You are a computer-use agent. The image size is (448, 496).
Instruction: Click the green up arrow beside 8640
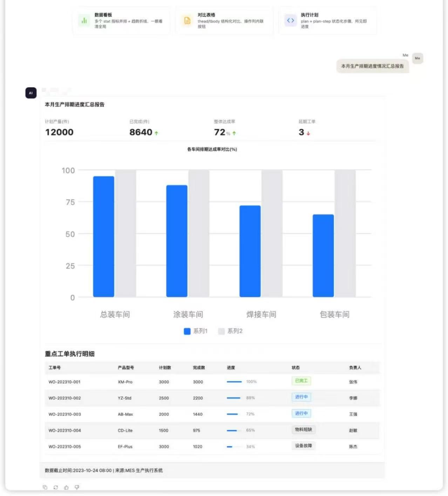(156, 133)
